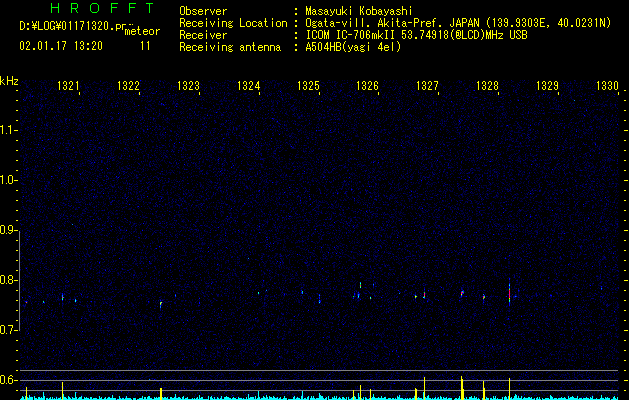Click the HROFFT title text
This screenshot has height=400, width=629.
[x=102, y=8]
